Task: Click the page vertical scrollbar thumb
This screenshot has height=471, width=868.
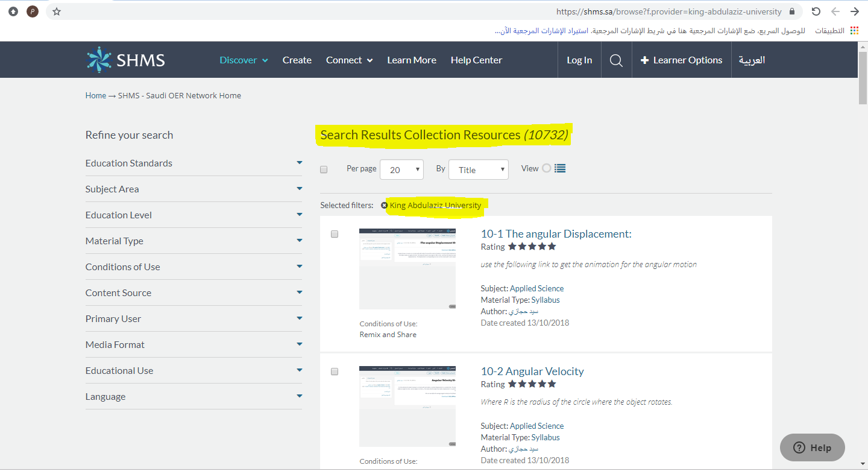Action: [x=863, y=78]
